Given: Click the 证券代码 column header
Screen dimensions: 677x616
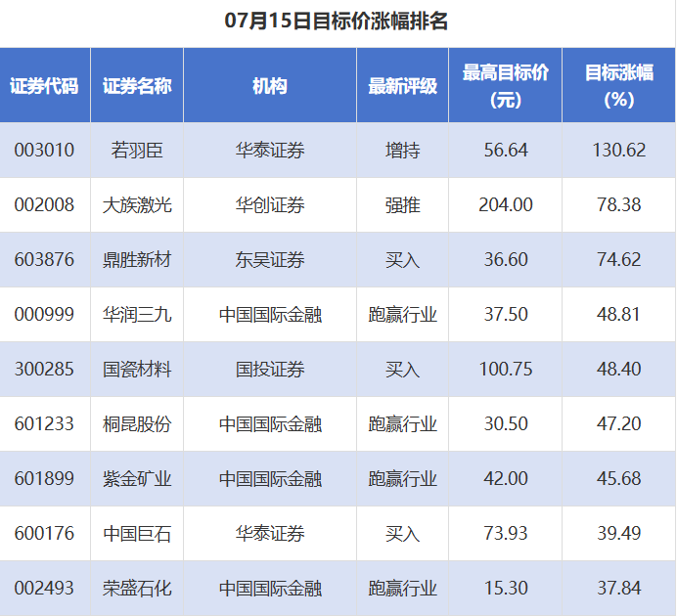Looking at the screenshot, I should point(44,86).
